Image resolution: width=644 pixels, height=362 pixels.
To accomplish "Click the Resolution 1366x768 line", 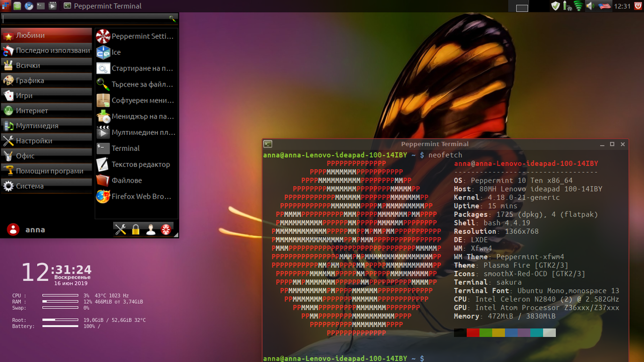I will 496,232.
